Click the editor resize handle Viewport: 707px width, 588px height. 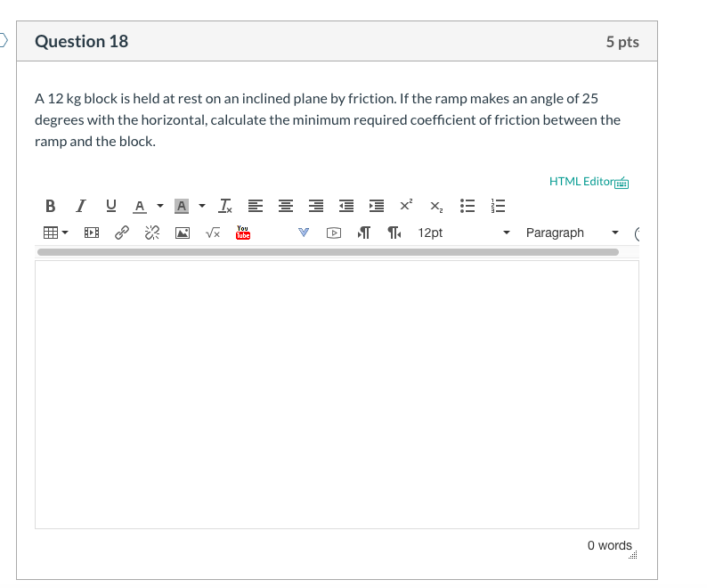(633, 555)
